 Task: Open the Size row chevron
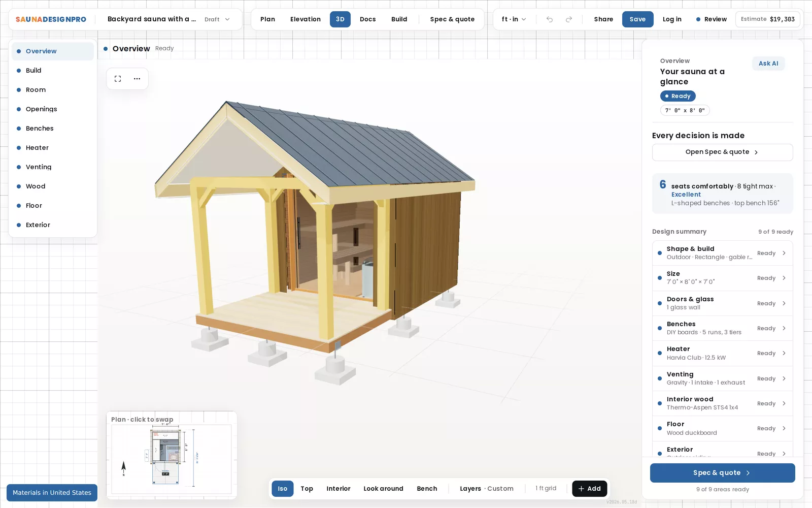(784, 278)
